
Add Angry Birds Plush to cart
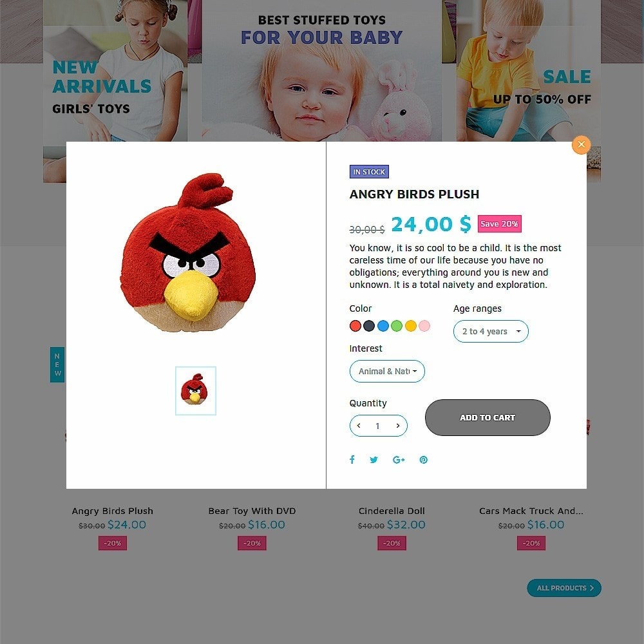coord(488,418)
